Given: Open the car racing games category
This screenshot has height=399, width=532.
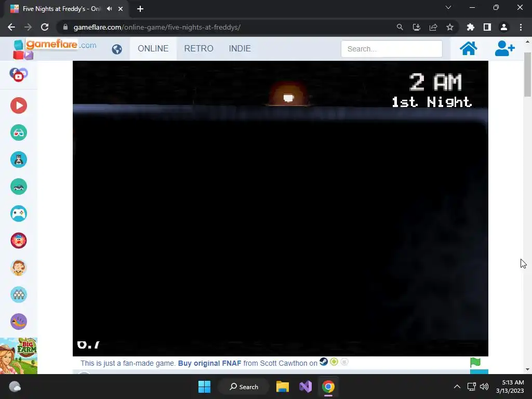Looking at the screenshot, I should [19, 187].
